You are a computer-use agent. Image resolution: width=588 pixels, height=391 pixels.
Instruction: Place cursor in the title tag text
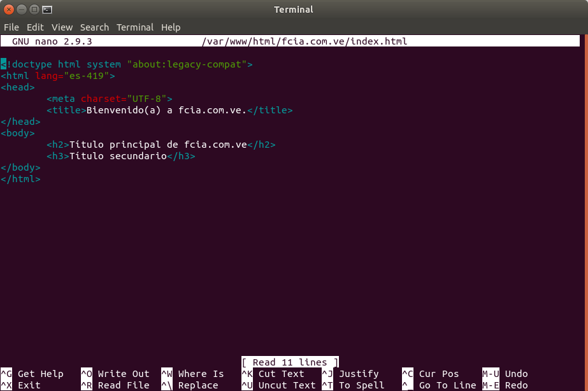pos(166,110)
